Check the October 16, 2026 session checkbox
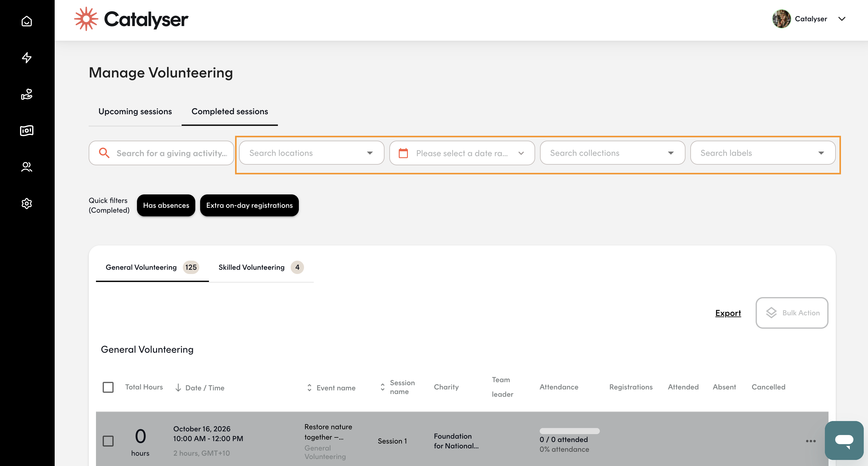 click(108, 441)
